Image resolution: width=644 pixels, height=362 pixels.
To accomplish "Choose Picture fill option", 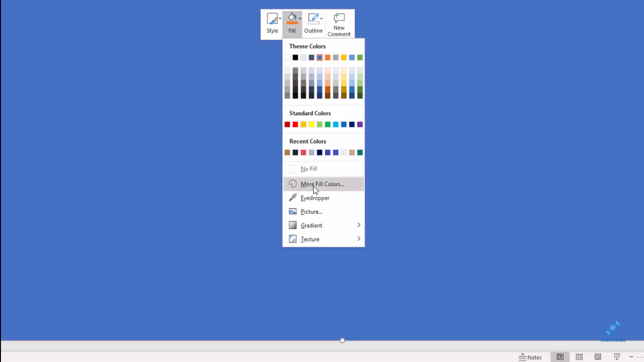I will (x=323, y=212).
